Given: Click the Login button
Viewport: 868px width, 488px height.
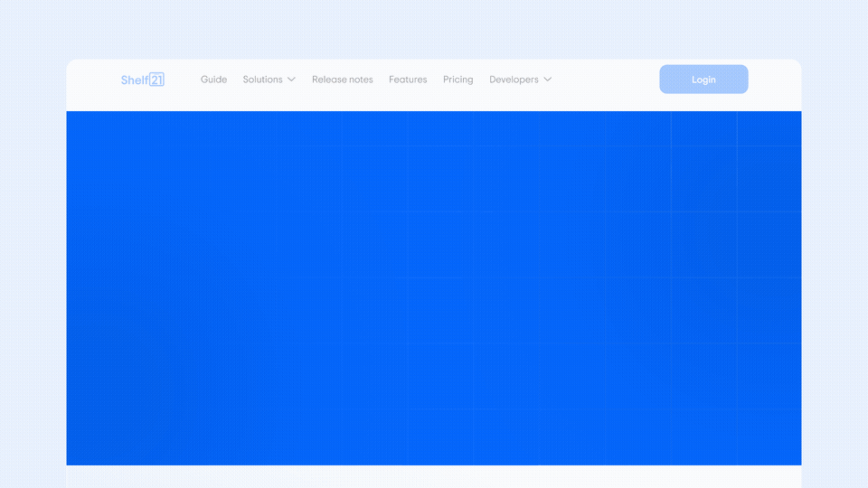Looking at the screenshot, I should point(703,80).
